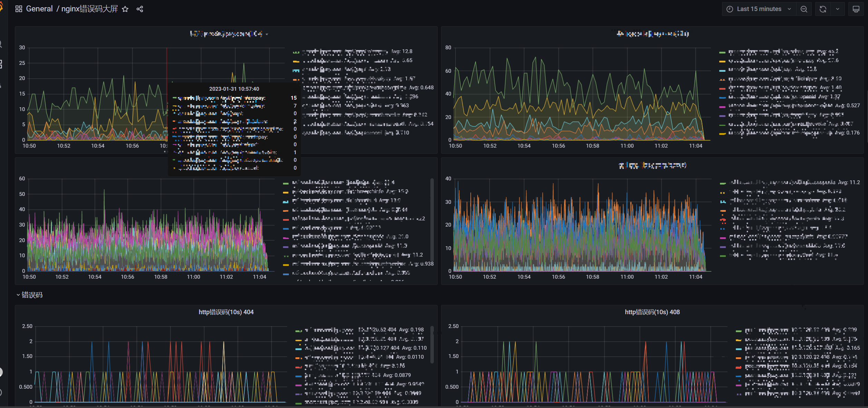The image size is (868, 408).
Task: Open the http错误码(10s) 404 panel menu
Action: pos(226,312)
